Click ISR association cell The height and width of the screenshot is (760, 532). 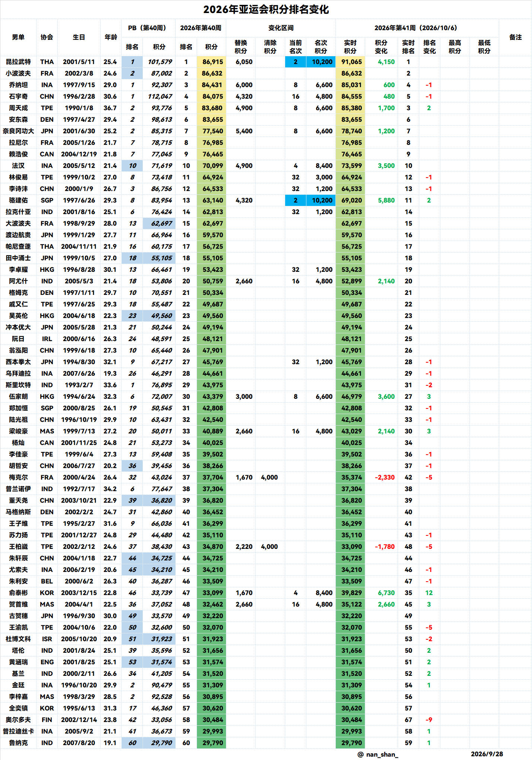(x=47, y=639)
